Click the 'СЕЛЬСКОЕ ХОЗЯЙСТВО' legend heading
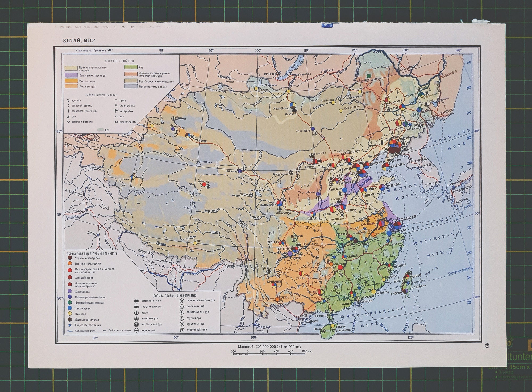 click(x=119, y=61)
